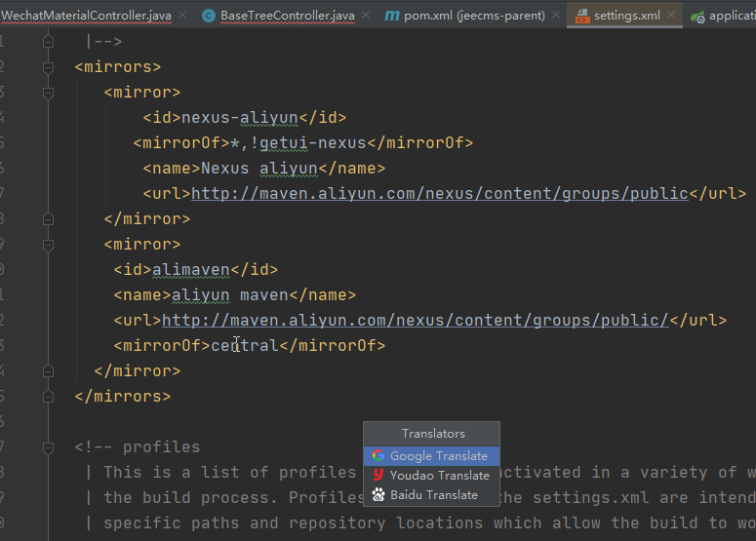
Task: Click the Baidu Translate paw icon
Action: pos(378,495)
